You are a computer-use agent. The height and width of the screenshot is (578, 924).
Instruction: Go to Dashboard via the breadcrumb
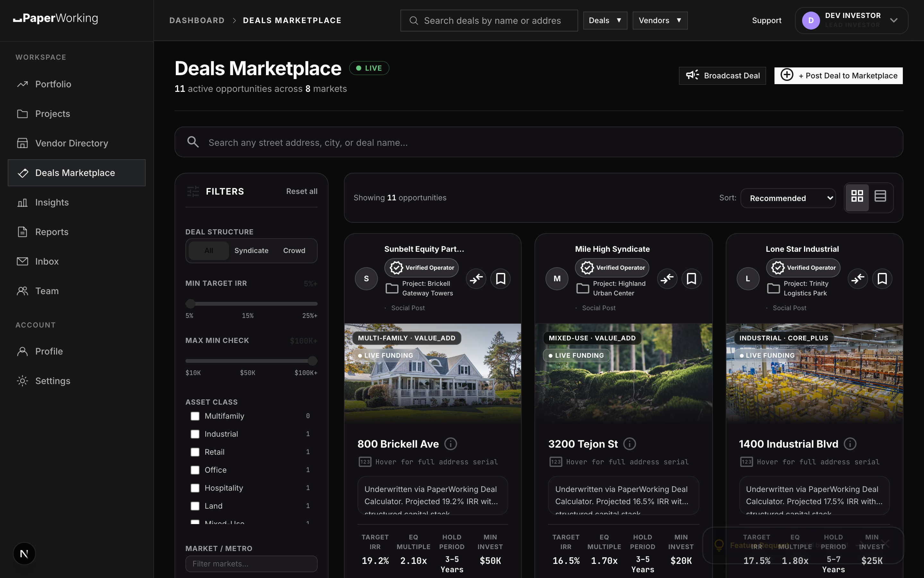click(x=197, y=20)
